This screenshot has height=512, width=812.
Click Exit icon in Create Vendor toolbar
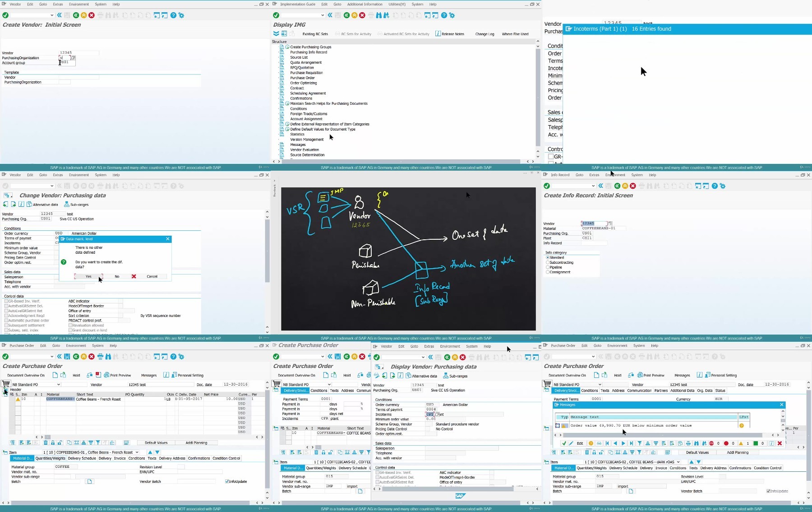coord(83,15)
